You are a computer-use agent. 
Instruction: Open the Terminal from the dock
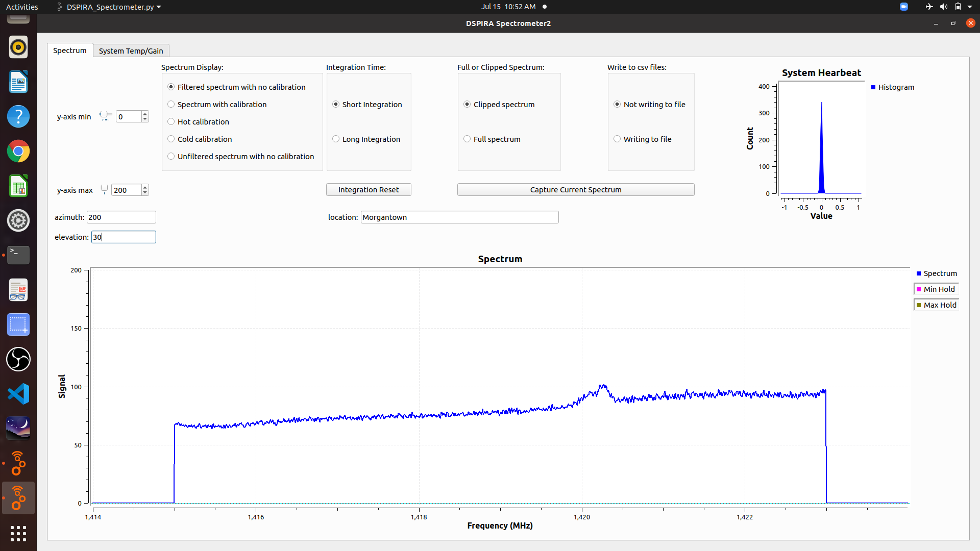point(18,255)
